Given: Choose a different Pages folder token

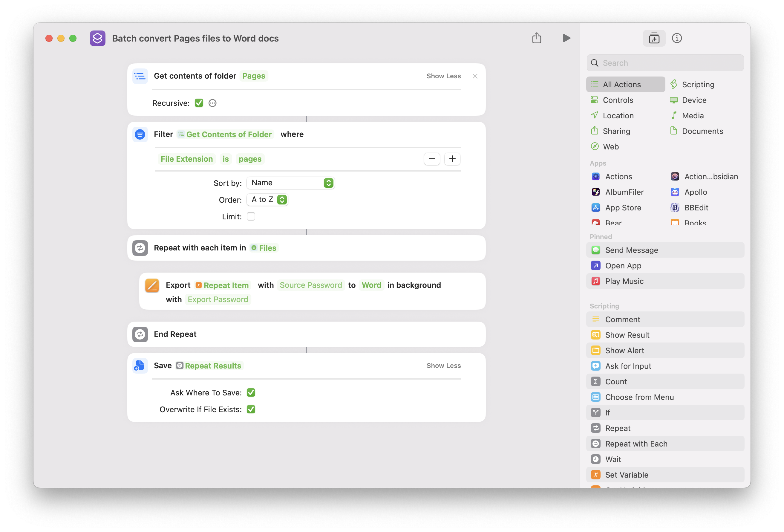Looking at the screenshot, I should tap(254, 76).
